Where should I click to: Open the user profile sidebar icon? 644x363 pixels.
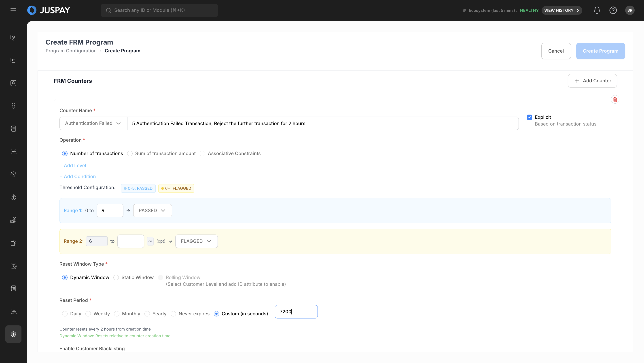13,83
